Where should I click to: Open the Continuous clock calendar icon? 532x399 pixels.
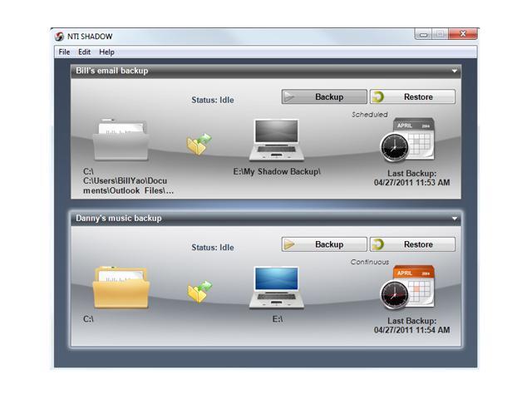tap(407, 288)
